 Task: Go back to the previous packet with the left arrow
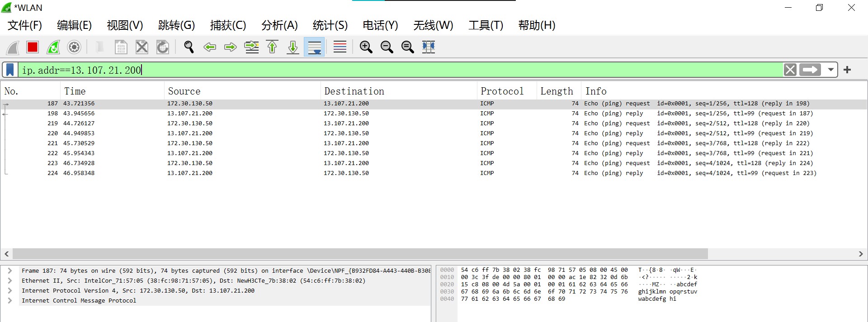coord(210,47)
